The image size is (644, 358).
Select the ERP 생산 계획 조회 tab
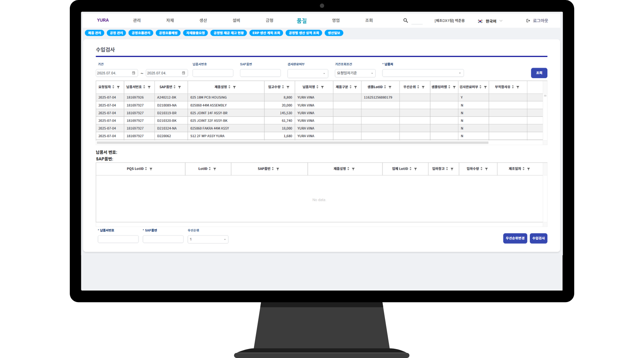click(x=266, y=33)
